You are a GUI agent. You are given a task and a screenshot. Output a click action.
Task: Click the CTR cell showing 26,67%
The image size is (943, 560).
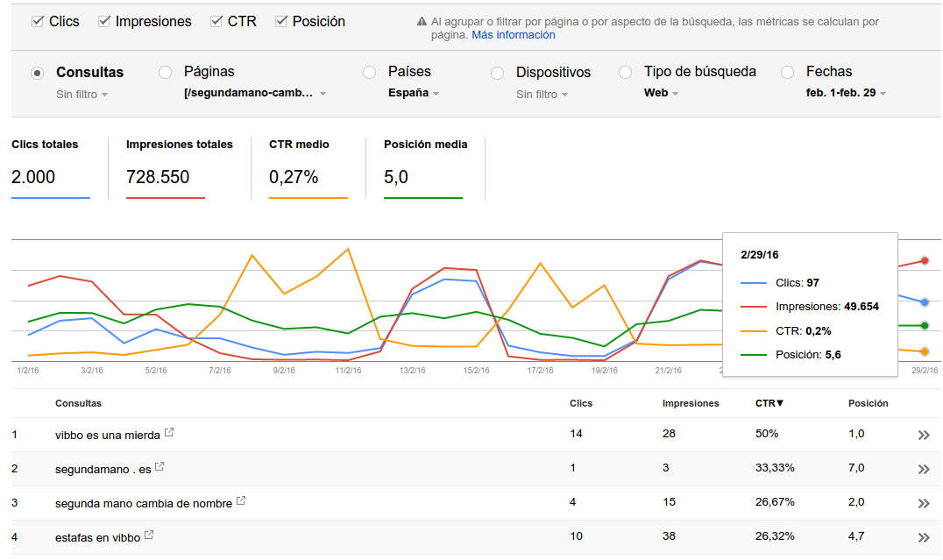(x=775, y=502)
